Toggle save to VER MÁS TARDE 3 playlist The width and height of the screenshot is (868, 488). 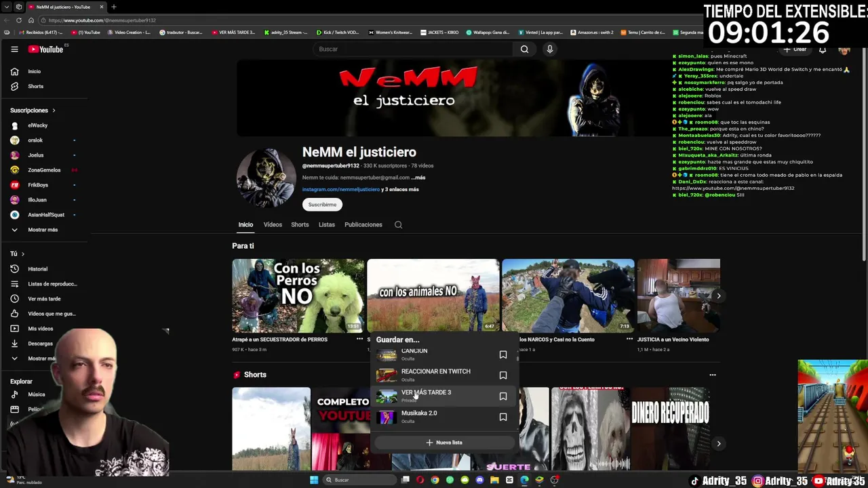click(x=503, y=396)
